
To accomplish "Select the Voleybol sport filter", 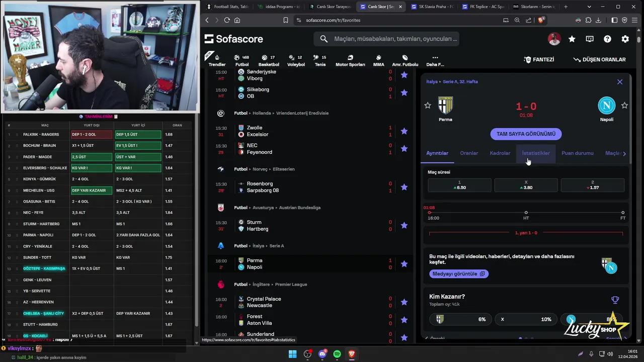I will [296, 60].
